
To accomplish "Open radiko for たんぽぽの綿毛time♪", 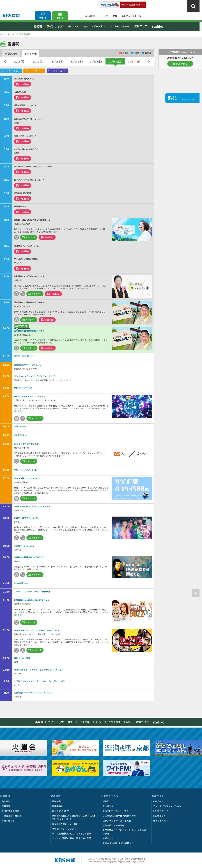I will [23, 84].
